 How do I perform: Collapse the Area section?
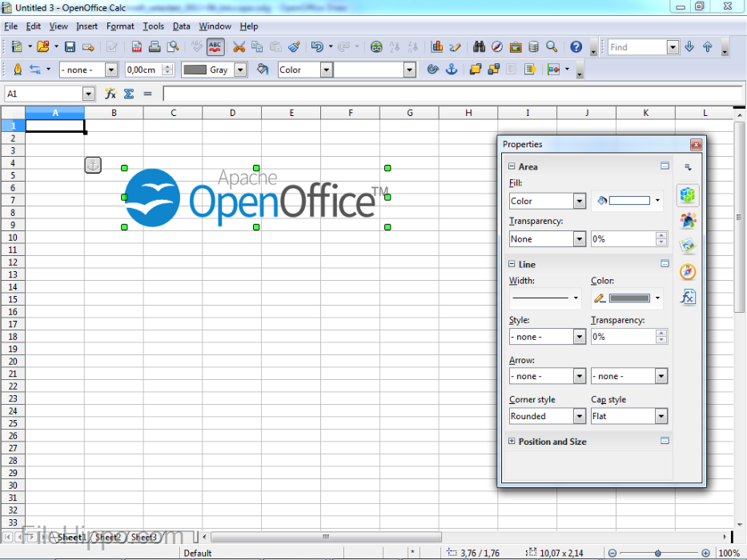click(x=512, y=166)
